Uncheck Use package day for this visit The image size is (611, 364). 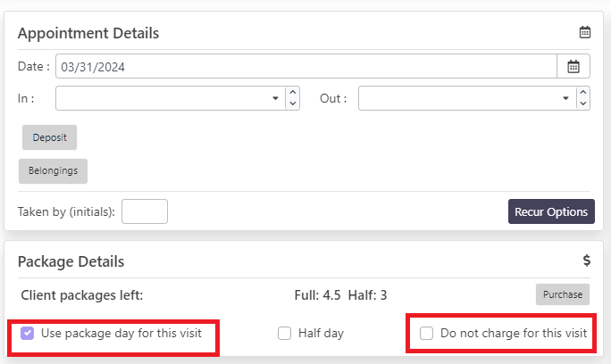28,334
